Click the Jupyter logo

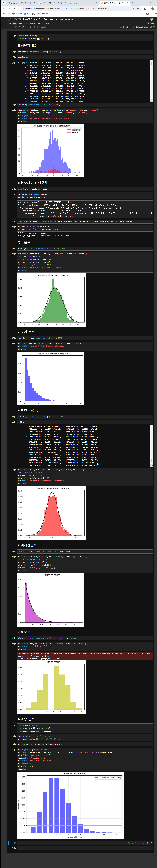tap(14, 19)
